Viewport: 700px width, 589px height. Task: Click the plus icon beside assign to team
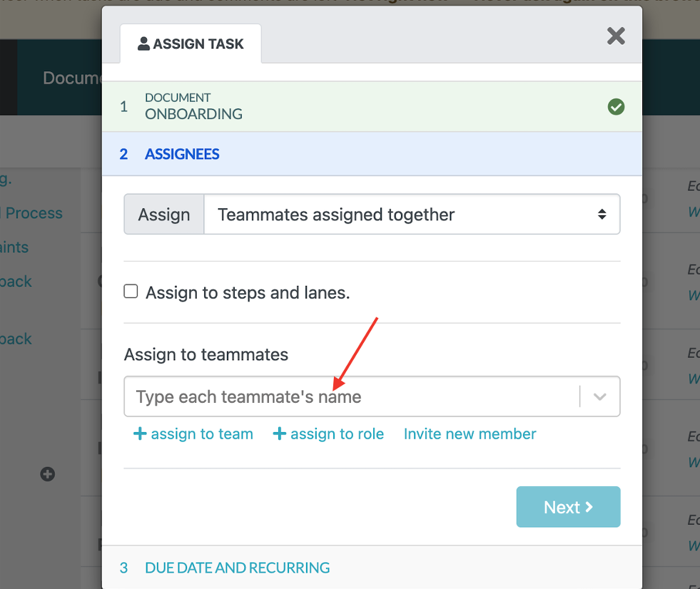click(x=140, y=434)
